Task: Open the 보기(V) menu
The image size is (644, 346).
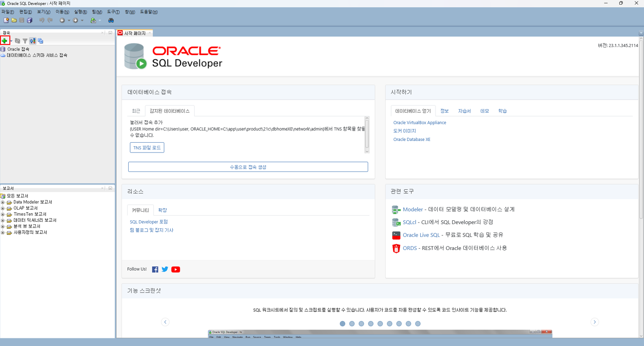Action: (x=44, y=12)
